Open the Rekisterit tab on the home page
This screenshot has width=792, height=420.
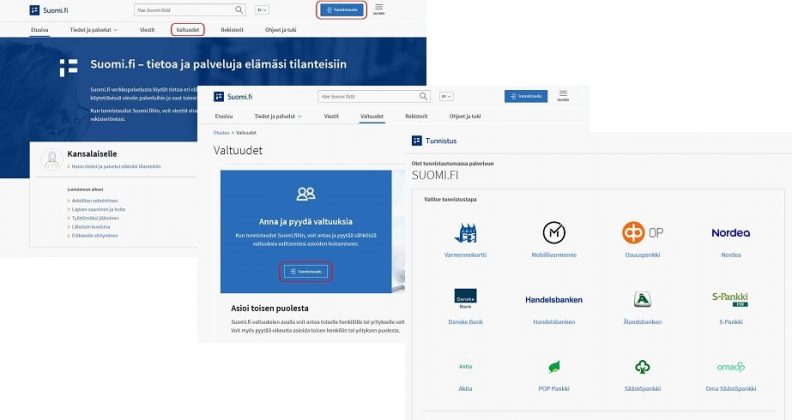[x=232, y=30]
